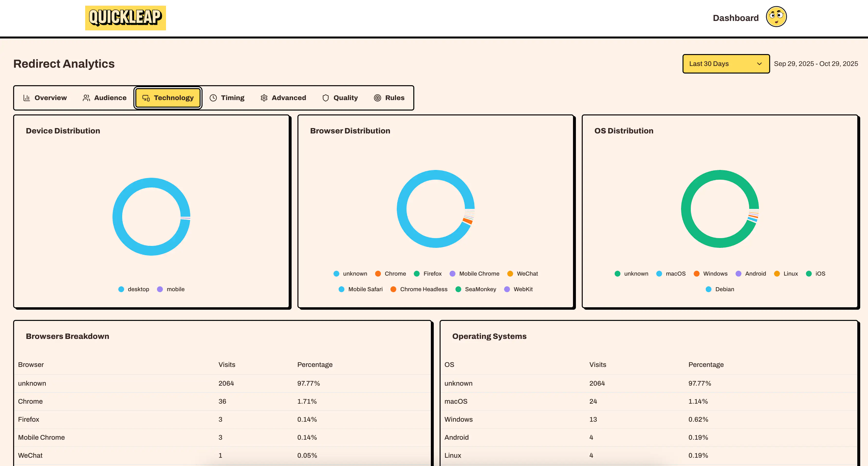The image size is (868, 466).
Task: Toggle the desktop legend in Device Distribution
Action: click(134, 289)
